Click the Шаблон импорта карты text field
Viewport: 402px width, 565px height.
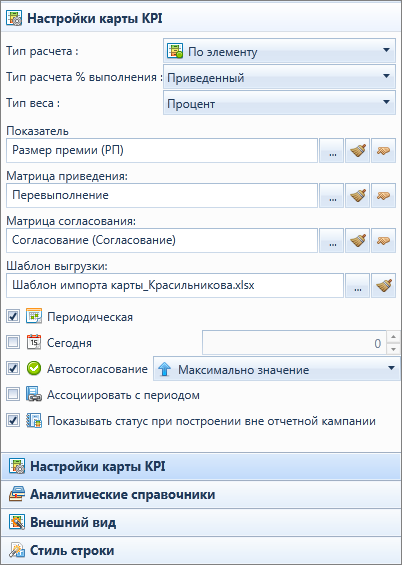[175, 286]
